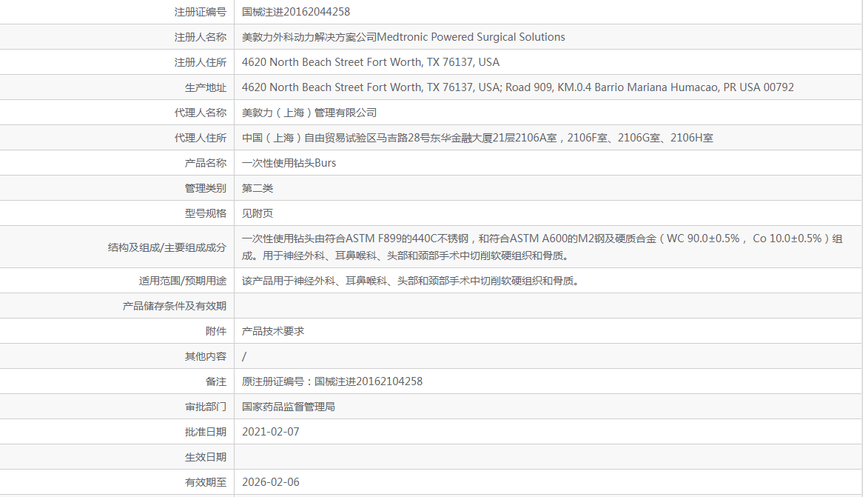The height and width of the screenshot is (497, 868).
Task: Select expiry date 2026-02-06
Action: 270,483
